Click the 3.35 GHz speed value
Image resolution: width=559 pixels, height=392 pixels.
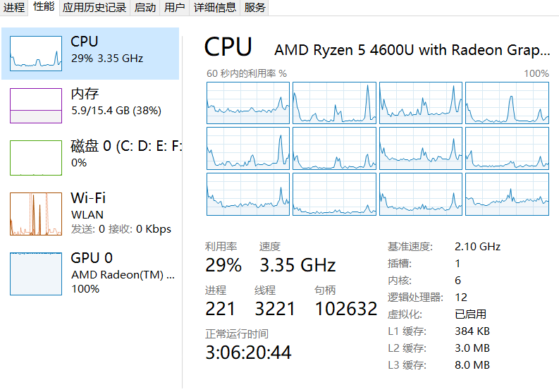pyautogui.click(x=297, y=265)
